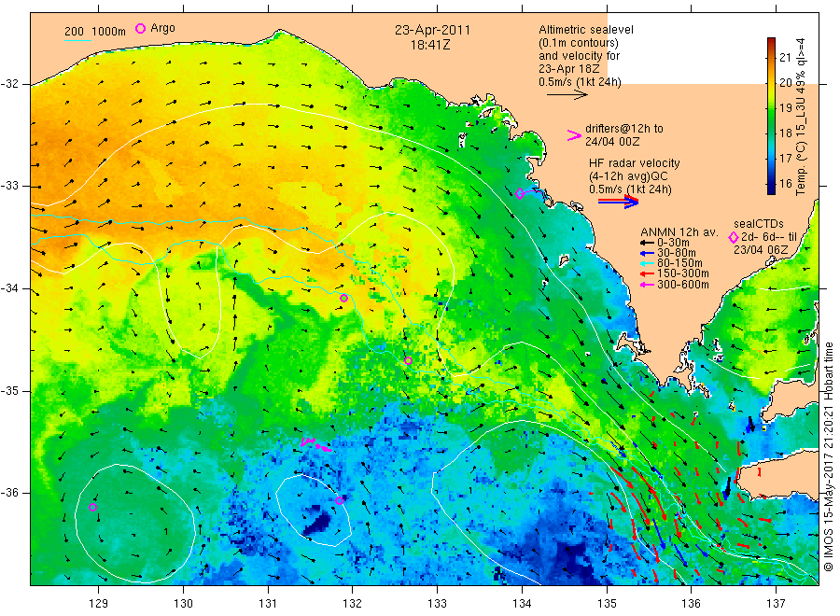This screenshot has height=616, width=840.
Task: Click the longitude axis label 129
Action: pos(99,604)
